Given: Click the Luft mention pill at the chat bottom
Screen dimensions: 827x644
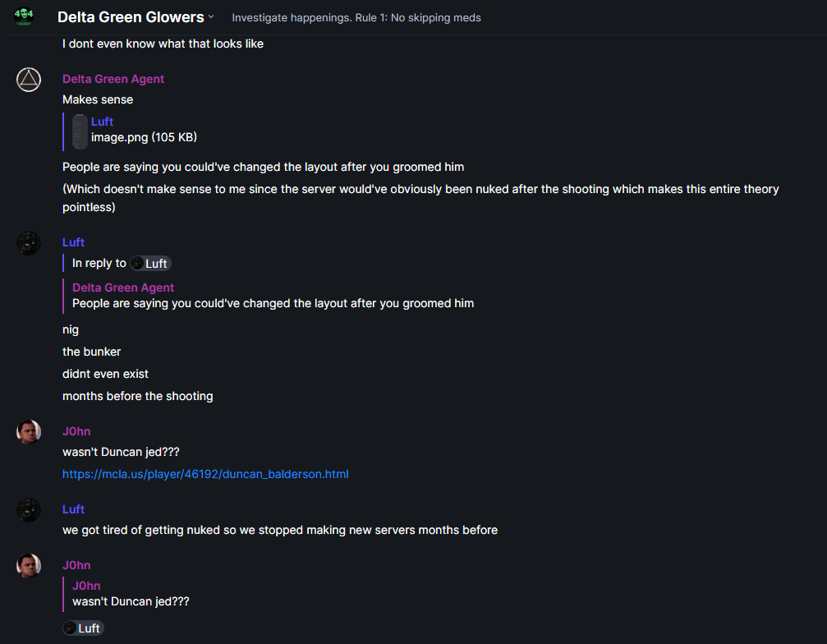Looking at the screenshot, I should [x=83, y=628].
